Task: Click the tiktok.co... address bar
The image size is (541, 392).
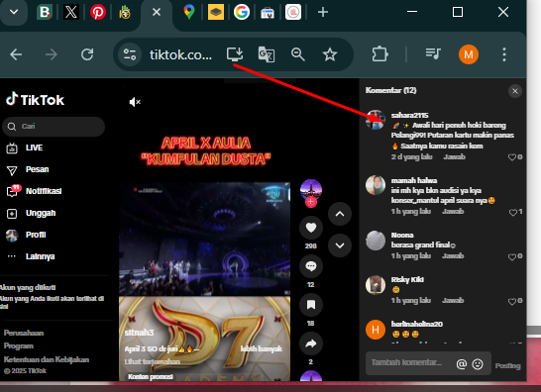Action: pos(180,54)
